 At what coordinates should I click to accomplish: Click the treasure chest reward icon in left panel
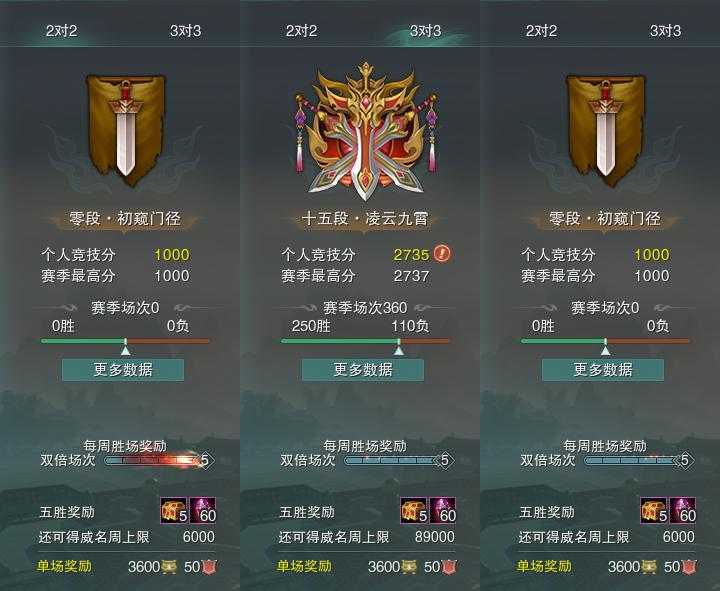(174, 510)
